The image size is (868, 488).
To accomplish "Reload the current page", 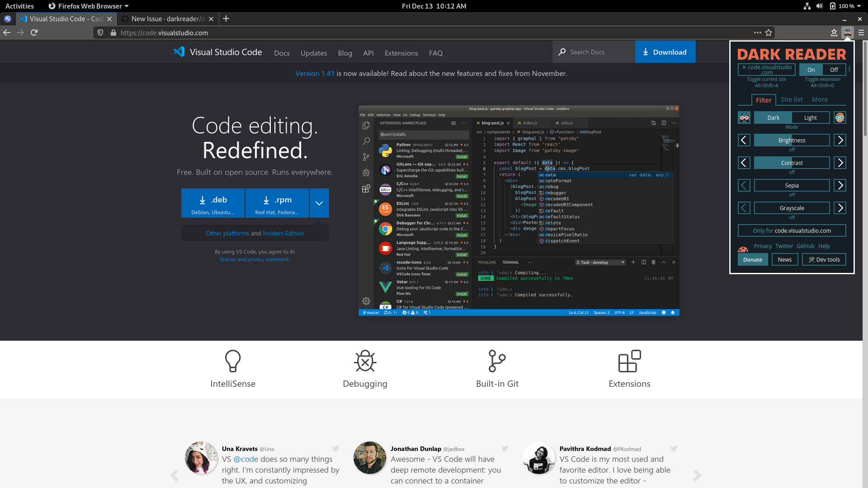I will [34, 33].
